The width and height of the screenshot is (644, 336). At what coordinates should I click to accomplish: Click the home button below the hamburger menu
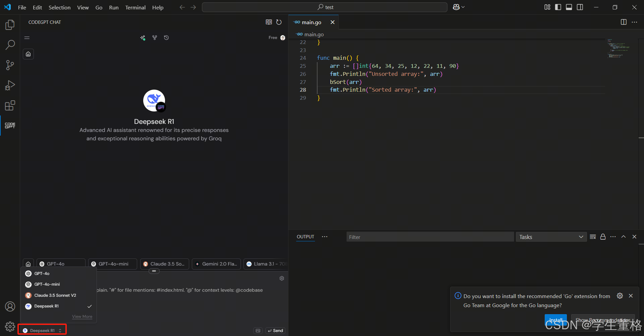[x=28, y=54]
